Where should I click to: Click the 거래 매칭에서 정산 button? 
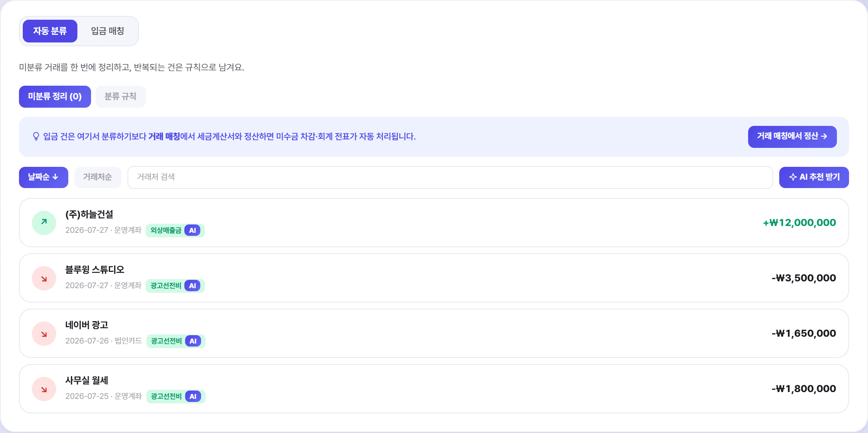[792, 136]
